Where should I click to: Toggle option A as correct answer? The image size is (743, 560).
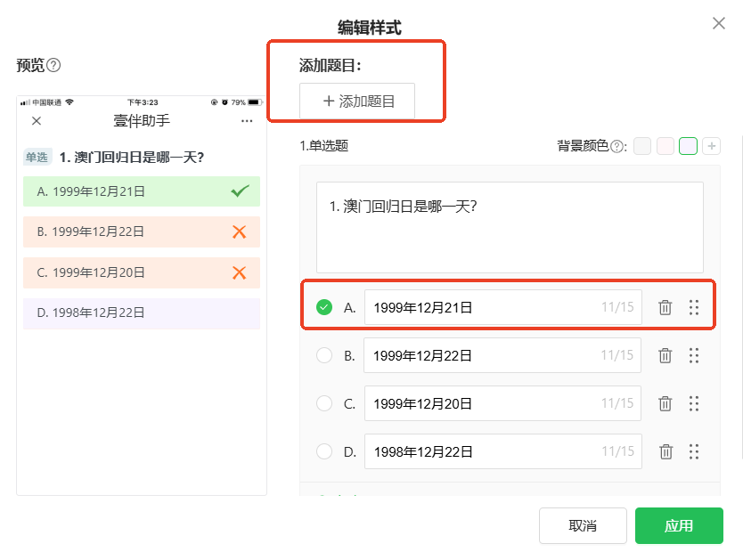coord(324,307)
